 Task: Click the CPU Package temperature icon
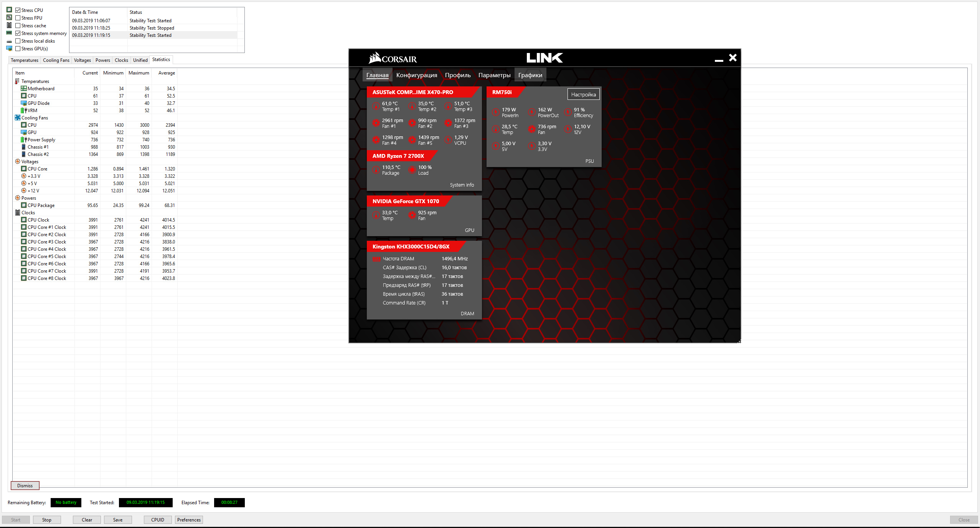(x=376, y=170)
